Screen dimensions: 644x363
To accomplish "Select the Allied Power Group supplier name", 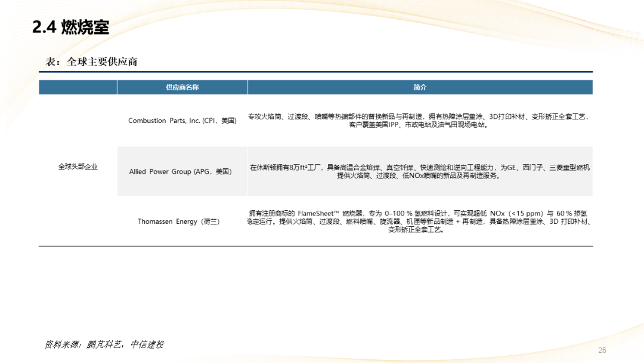I will [180, 171].
